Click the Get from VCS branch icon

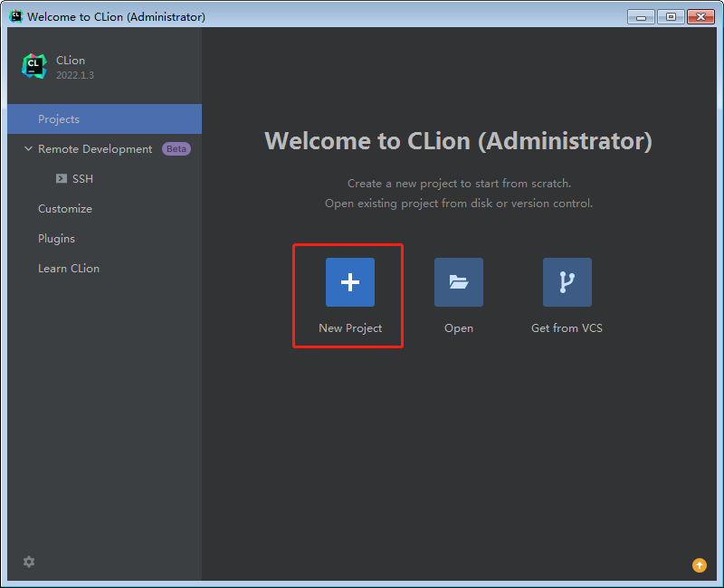[567, 282]
